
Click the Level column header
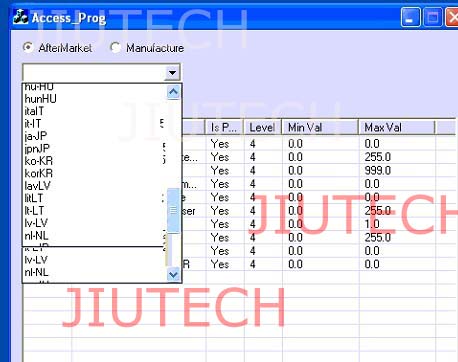point(263,127)
